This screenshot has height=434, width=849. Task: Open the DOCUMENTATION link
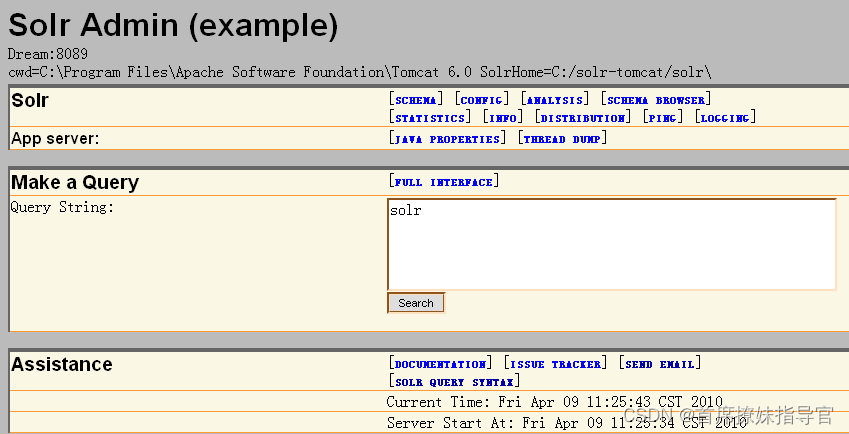(x=440, y=364)
